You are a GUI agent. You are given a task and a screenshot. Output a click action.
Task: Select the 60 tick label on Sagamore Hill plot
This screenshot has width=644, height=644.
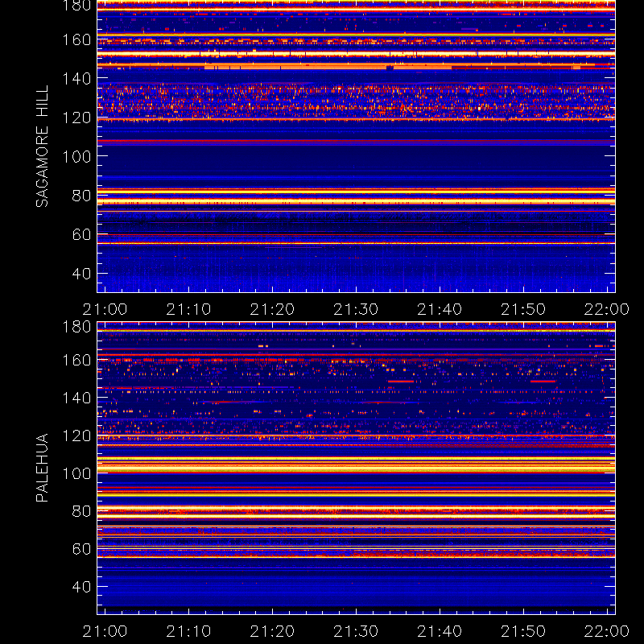point(81,234)
